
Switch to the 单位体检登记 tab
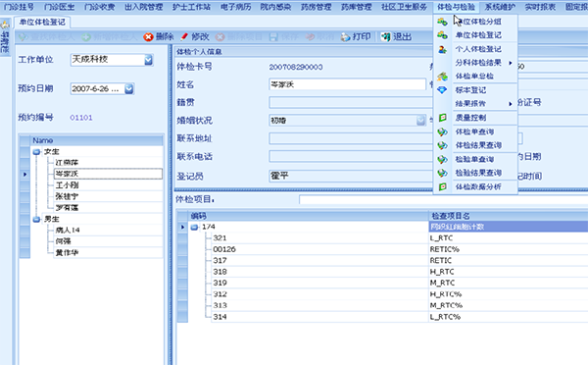[x=42, y=23]
